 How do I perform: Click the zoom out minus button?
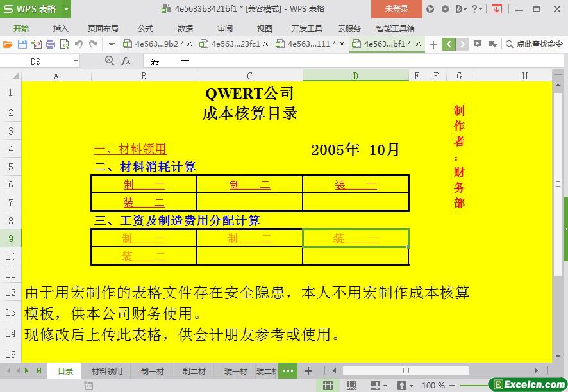click(452, 386)
